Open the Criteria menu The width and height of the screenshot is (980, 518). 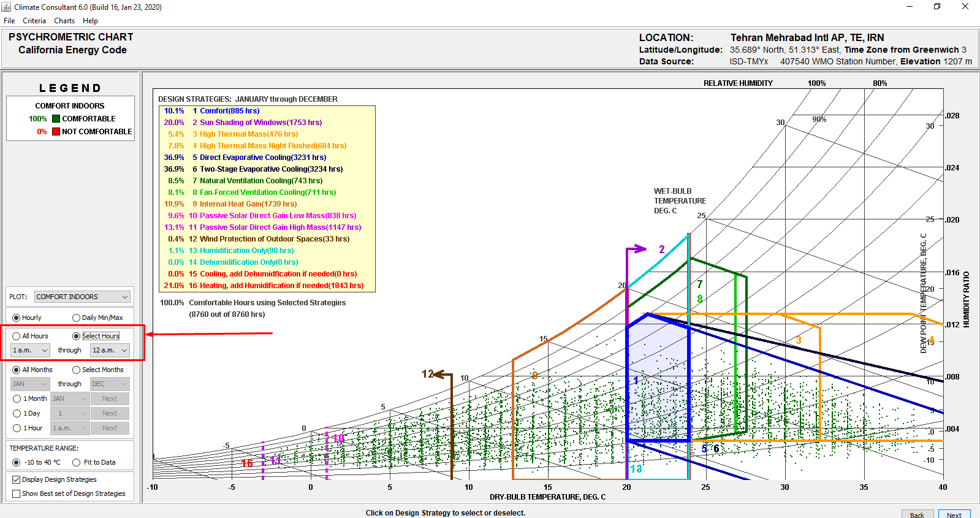click(34, 20)
